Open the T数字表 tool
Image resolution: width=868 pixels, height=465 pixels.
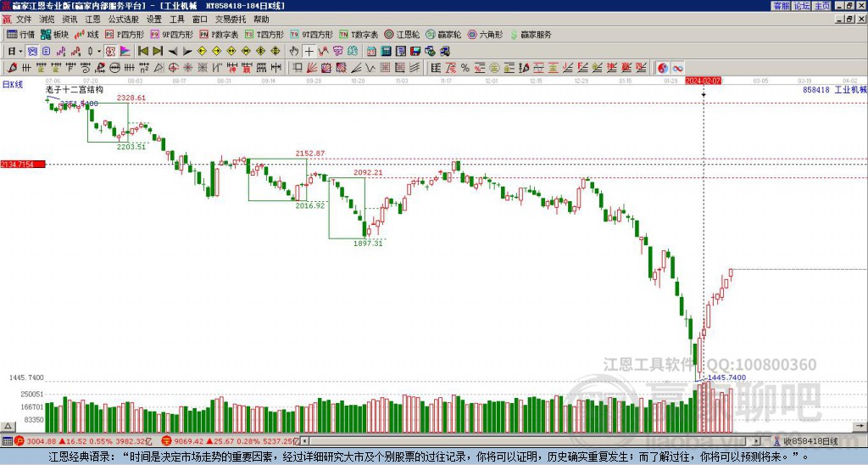[x=358, y=34]
